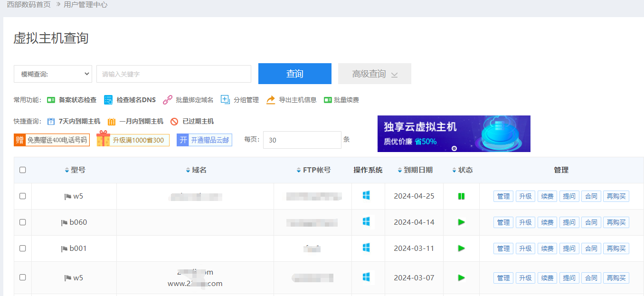Click the 批量续费 icon

[327, 100]
